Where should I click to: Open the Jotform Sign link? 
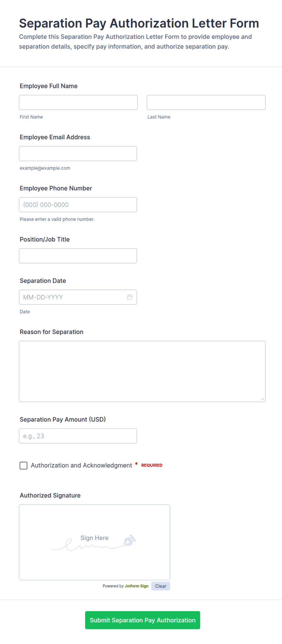pos(136,586)
